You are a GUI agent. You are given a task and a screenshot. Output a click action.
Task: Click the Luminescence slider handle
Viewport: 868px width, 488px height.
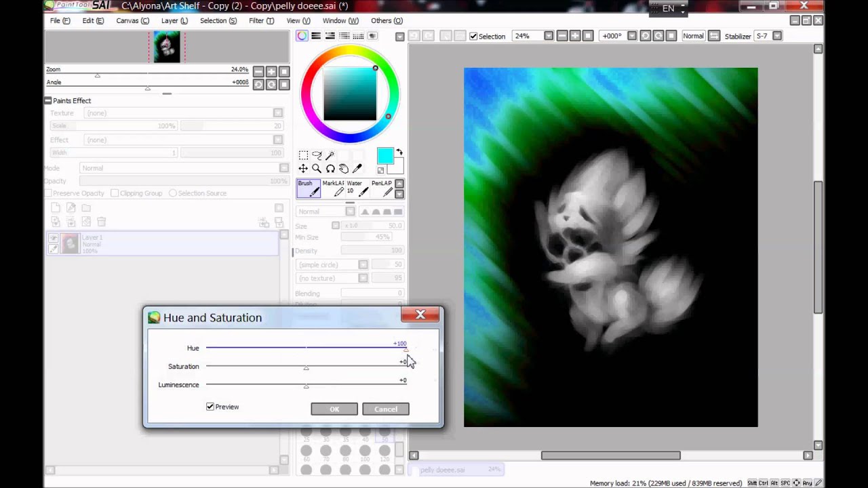[x=306, y=386]
